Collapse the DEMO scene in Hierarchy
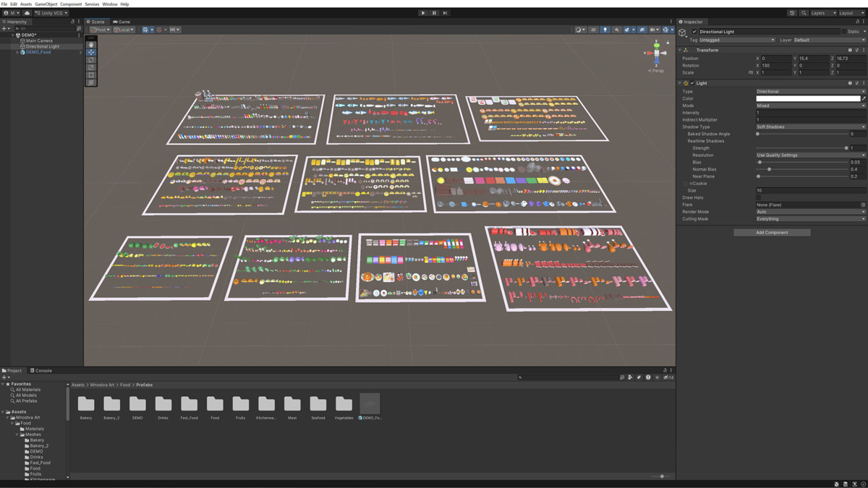The image size is (868, 488). pyautogui.click(x=13, y=35)
